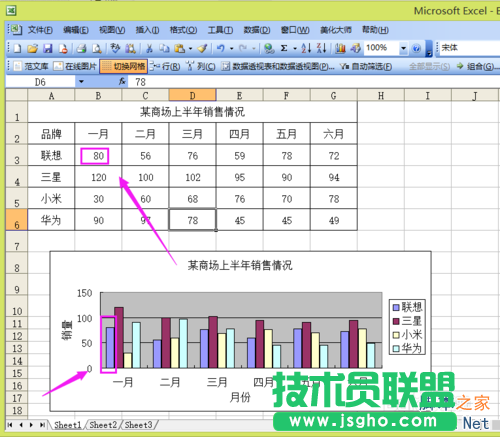
Task: Open the 美化大师 menu
Action: pyautogui.click(x=336, y=30)
